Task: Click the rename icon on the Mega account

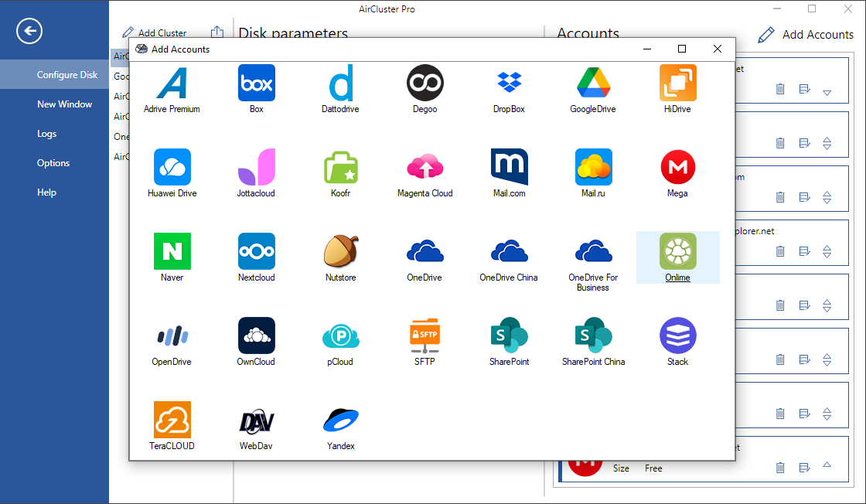Action: [804, 467]
